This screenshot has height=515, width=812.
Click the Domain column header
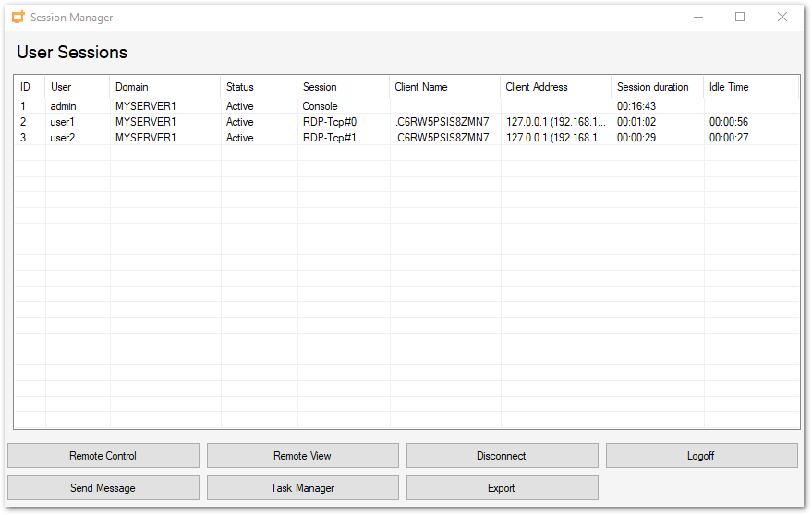click(131, 87)
